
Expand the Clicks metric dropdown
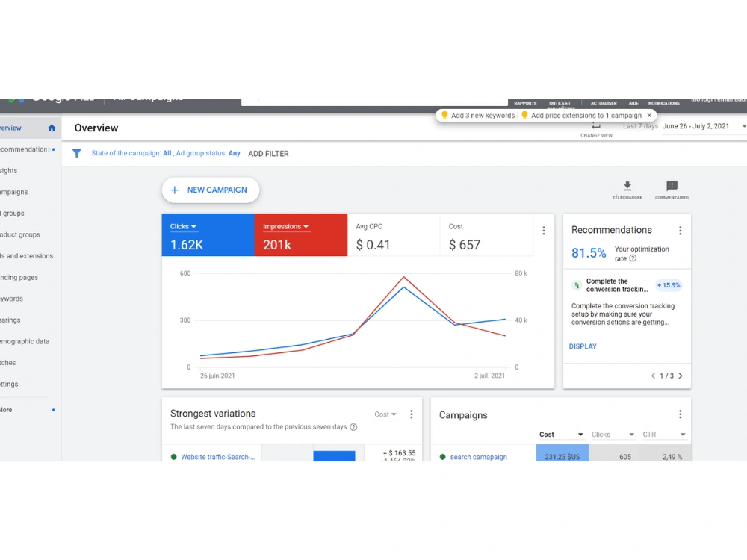tap(184, 227)
